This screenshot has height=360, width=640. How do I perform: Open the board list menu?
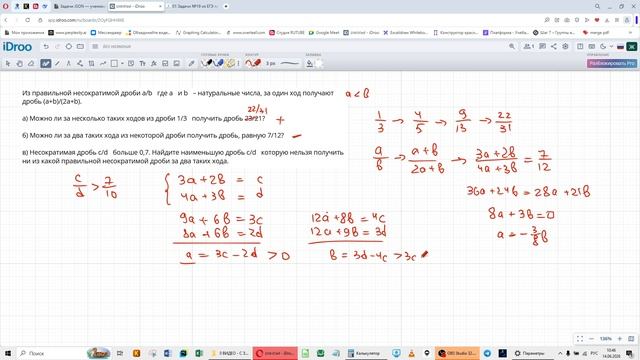[95, 47]
